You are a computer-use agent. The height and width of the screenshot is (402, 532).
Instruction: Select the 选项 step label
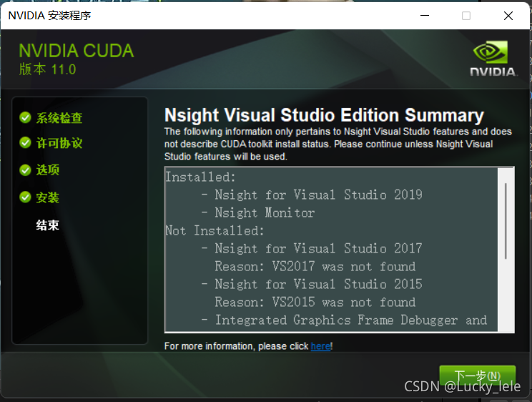[x=48, y=170]
